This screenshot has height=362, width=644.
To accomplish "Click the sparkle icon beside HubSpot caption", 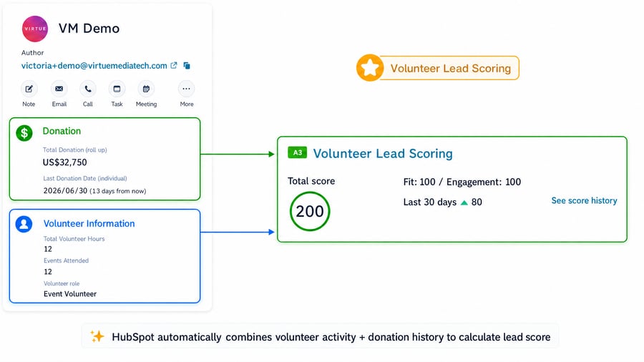I will [97, 336].
